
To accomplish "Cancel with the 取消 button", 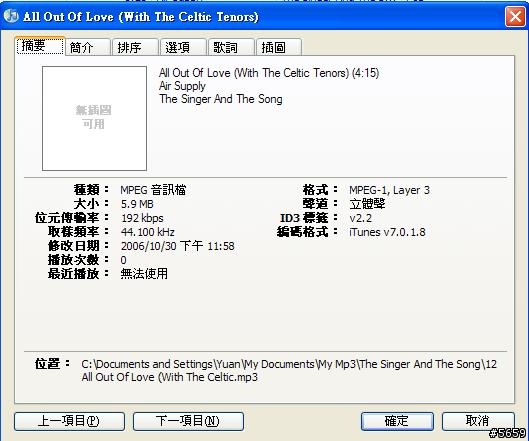I will click(x=478, y=421).
